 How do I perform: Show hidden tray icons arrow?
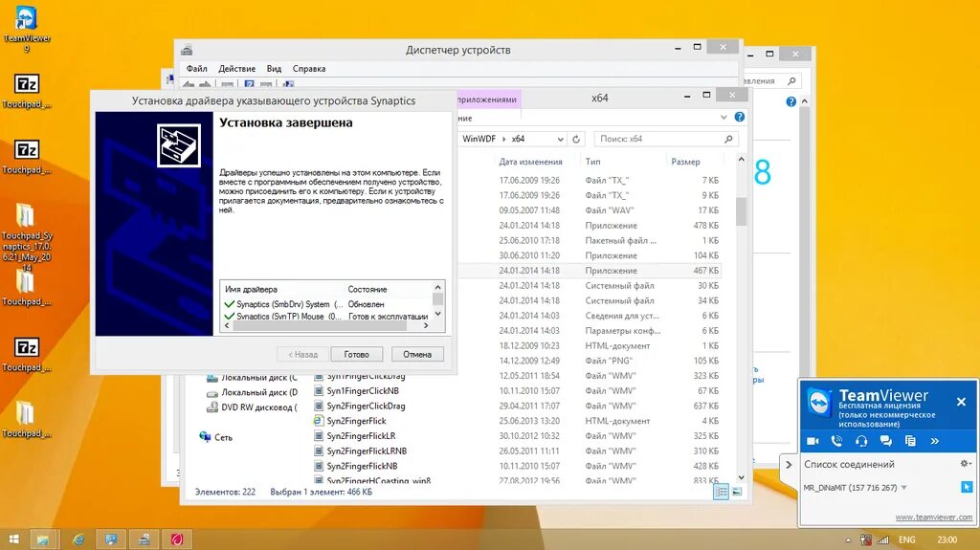pyautogui.click(x=848, y=540)
